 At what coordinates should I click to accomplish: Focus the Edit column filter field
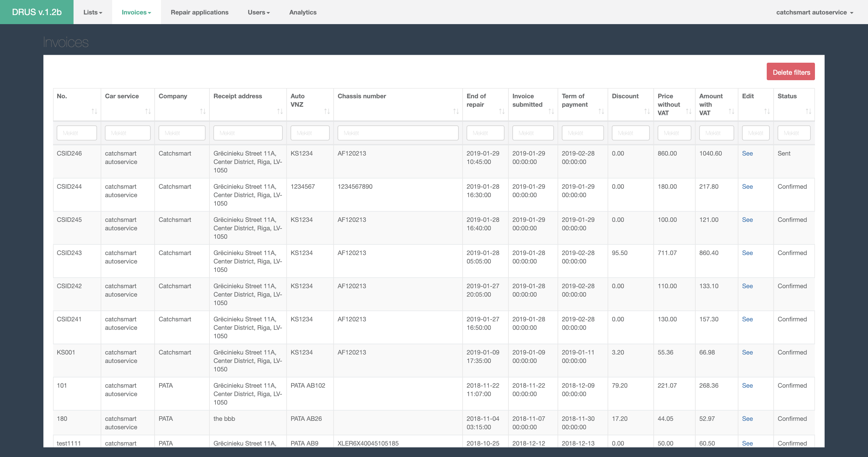(x=756, y=133)
